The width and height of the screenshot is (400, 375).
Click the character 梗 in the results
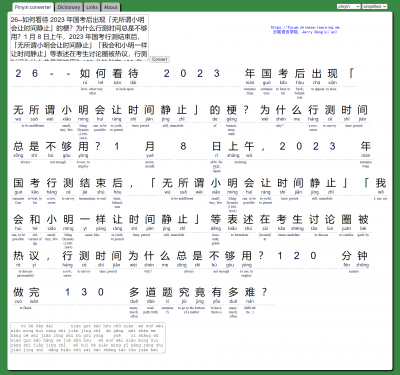click(232, 110)
